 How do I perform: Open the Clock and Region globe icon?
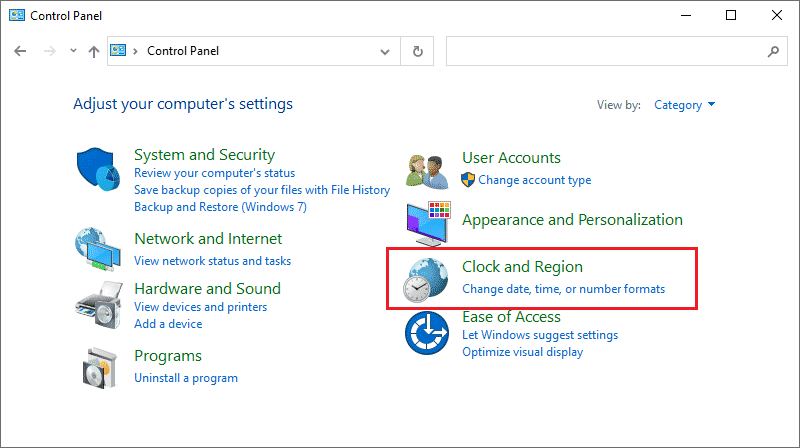coord(426,280)
